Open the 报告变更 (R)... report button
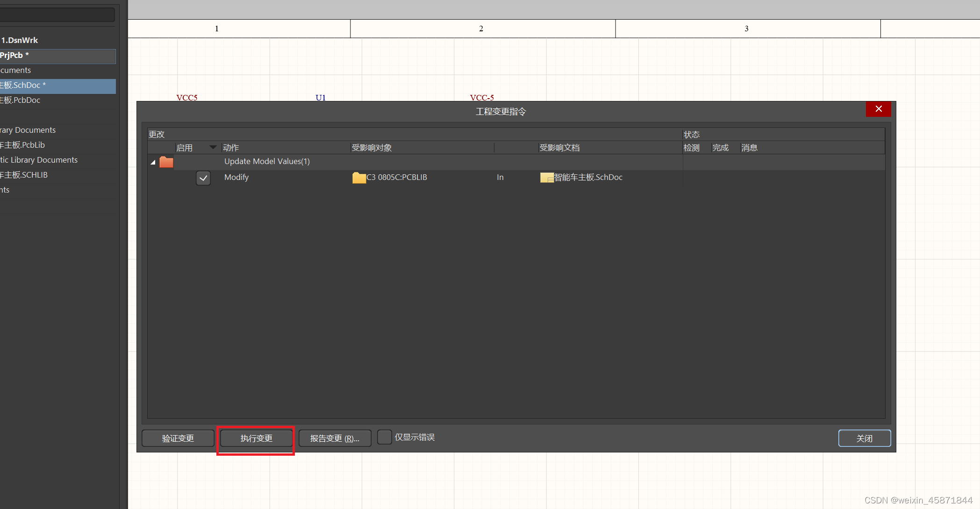The height and width of the screenshot is (509, 980). pyautogui.click(x=335, y=438)
